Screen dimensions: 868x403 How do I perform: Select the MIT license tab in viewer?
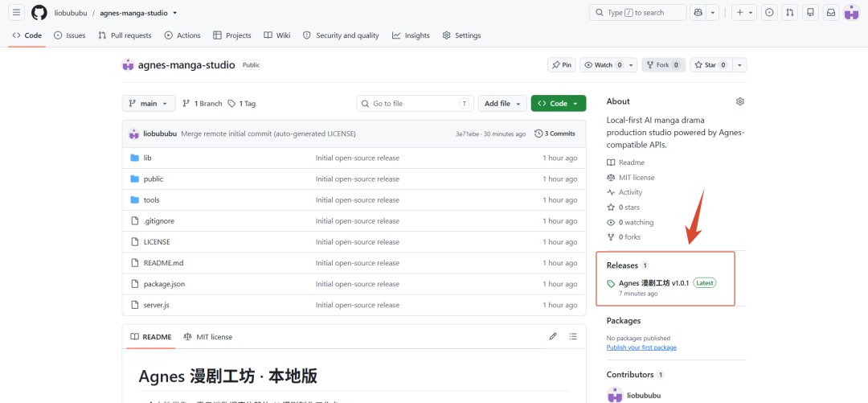coord(208,337)
